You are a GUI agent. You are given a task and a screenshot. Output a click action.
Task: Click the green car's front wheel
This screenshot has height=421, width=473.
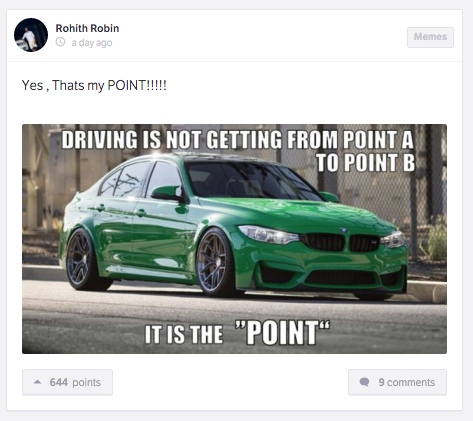pyautogui.click(x=216, y=262)
